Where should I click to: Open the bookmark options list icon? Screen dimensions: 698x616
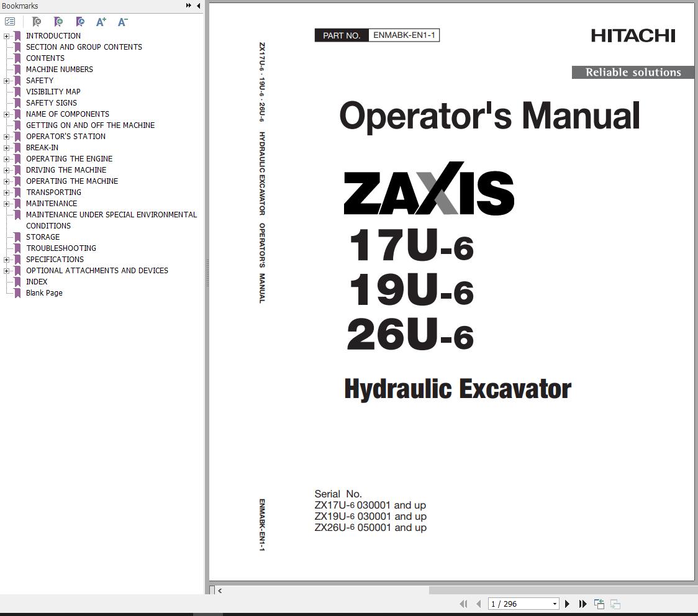click(x=10, y=21)
